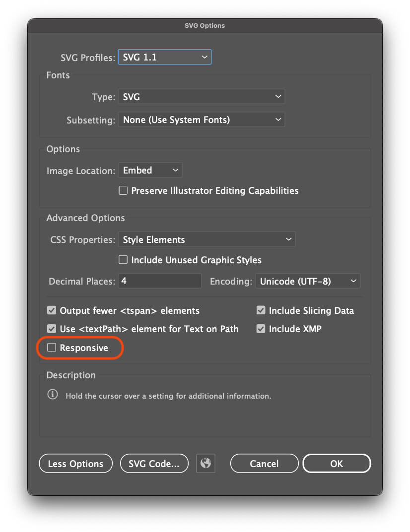Viewport: 410px width, 532px height.
Task: Toggle Include Unused Graphic Styles checkbox
Action: 123,259
